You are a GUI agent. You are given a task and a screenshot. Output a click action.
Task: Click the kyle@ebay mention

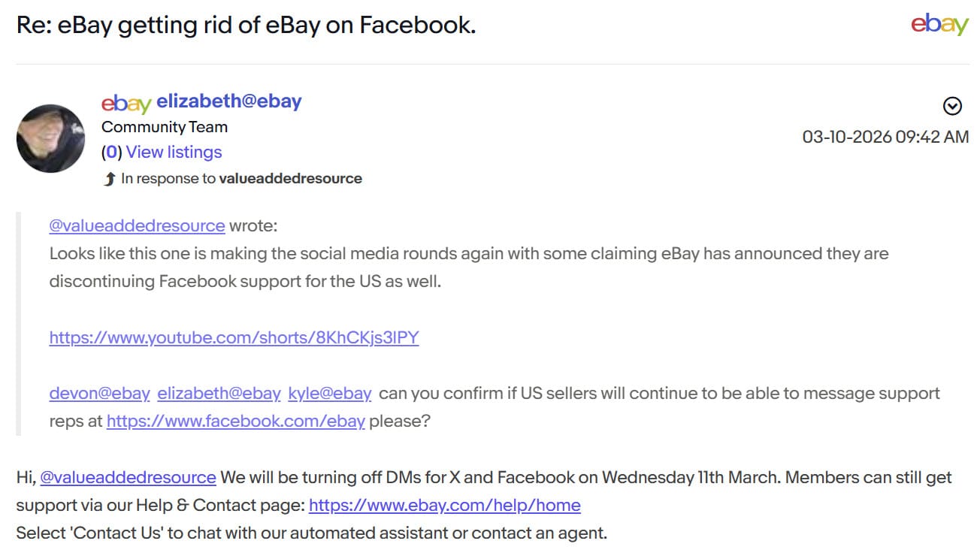[x=330, y=393]
